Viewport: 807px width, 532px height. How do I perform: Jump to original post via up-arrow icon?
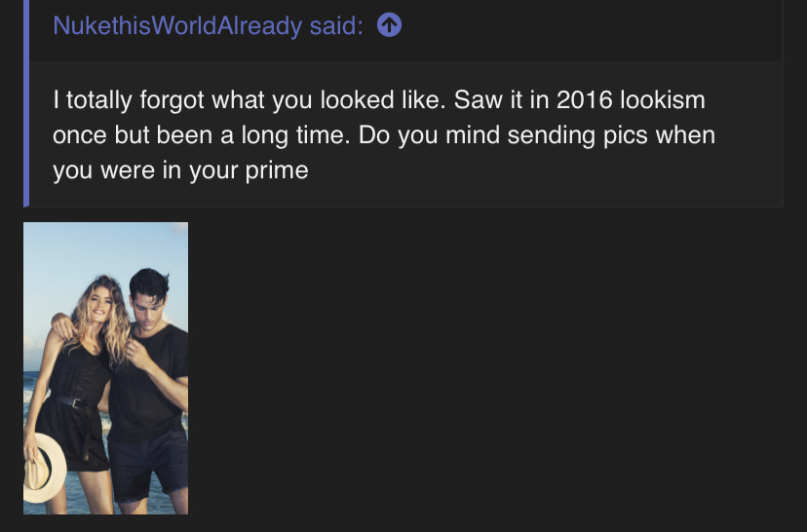pos(389,24)
